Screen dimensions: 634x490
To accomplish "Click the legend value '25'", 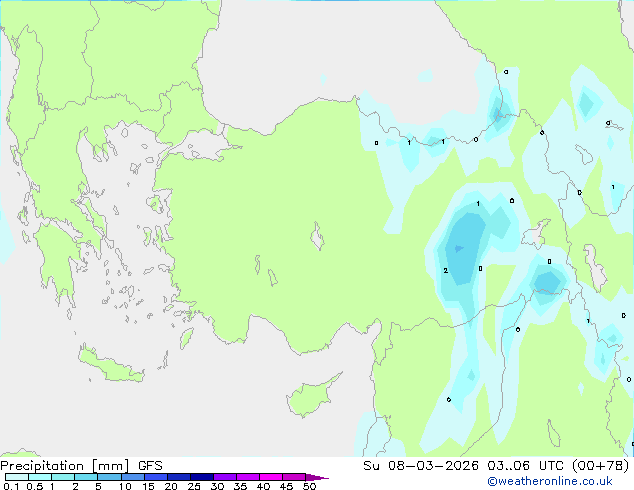I will (x=194, y=486).
